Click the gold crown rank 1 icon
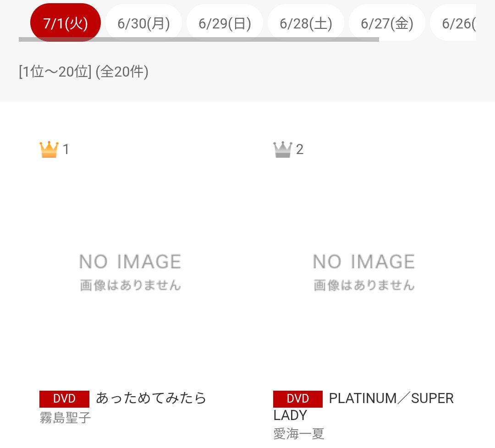This screenshot has width=495, height=448. (x=49, y=149)
